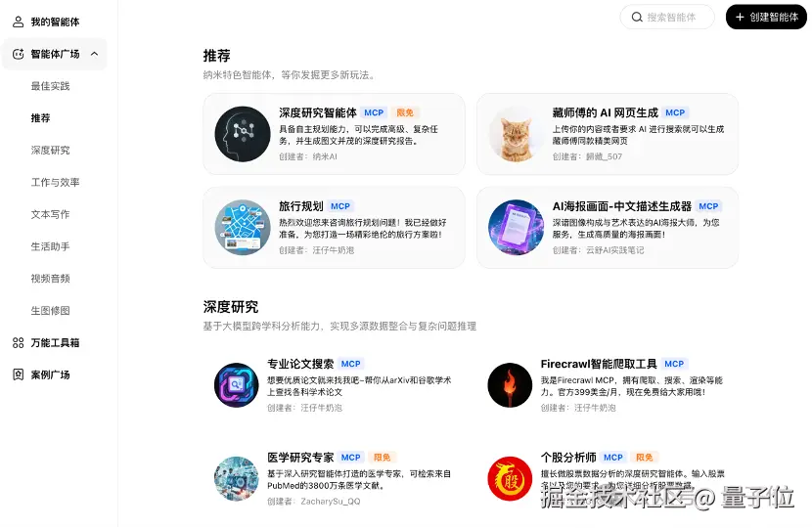Open AI海报画面-中文描述生成器 title
This screenshot has width=812, height=528.
click(622, 206)
